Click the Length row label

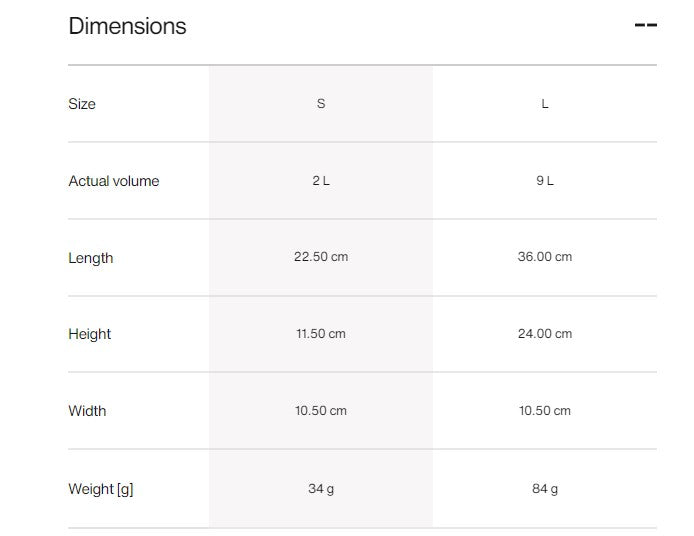(91, 258)
